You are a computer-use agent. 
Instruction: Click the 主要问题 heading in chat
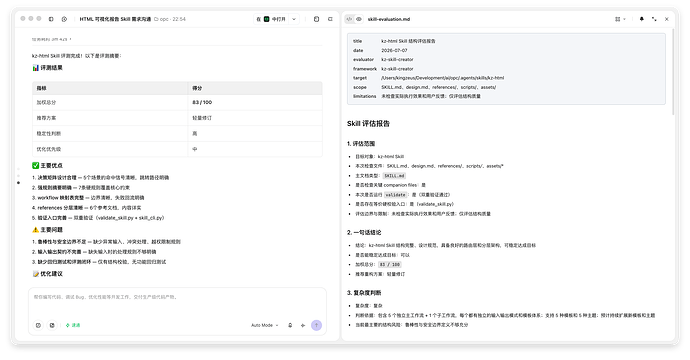(x=48, y=230)
